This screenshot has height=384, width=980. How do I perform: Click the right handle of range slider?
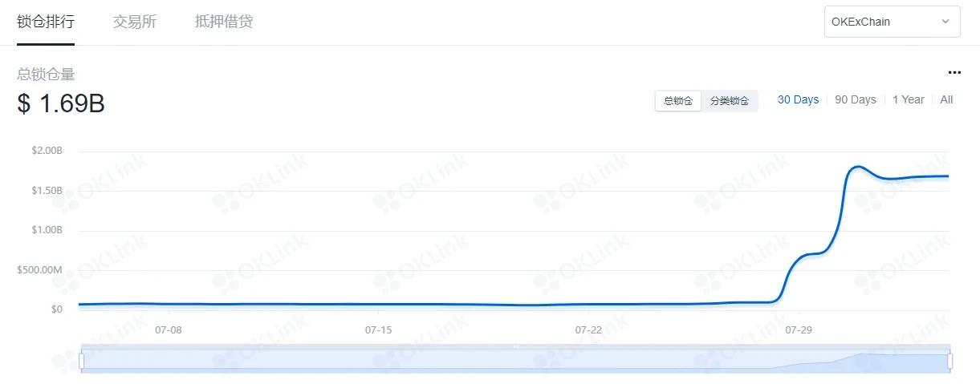[950, 362]
